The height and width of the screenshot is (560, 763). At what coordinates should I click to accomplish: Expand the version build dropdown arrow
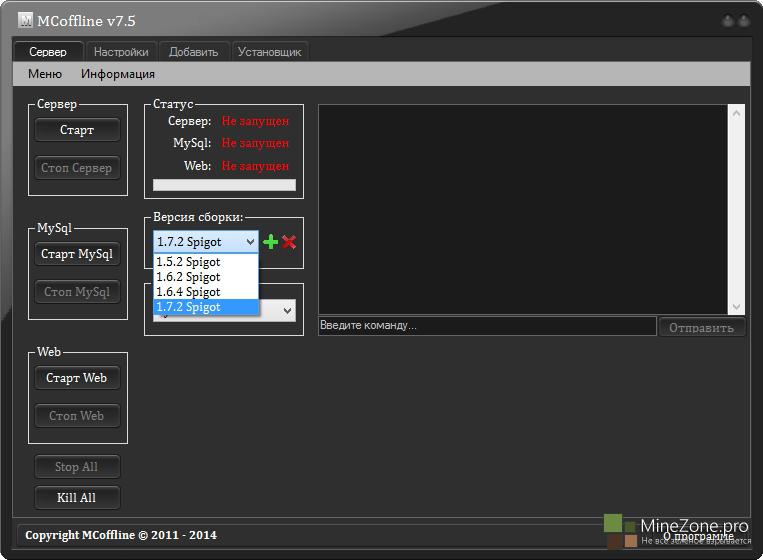point(250,242)
